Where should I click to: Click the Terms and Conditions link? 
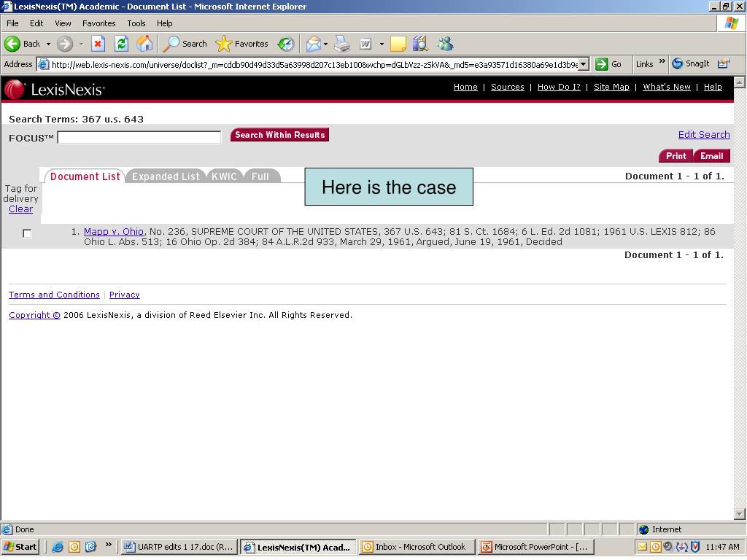point(54,295)
